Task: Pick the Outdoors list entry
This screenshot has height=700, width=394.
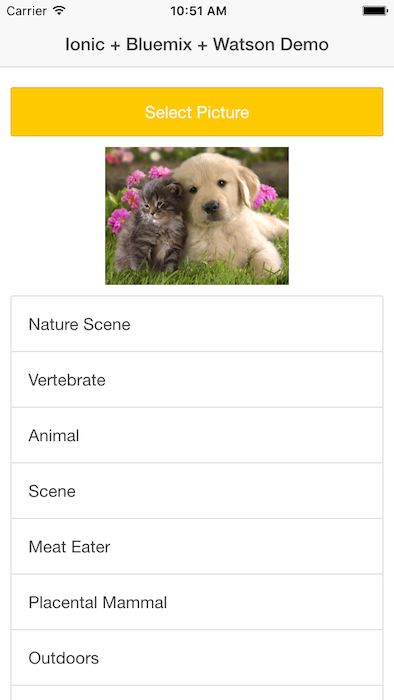Action: [x=197, y=658]
